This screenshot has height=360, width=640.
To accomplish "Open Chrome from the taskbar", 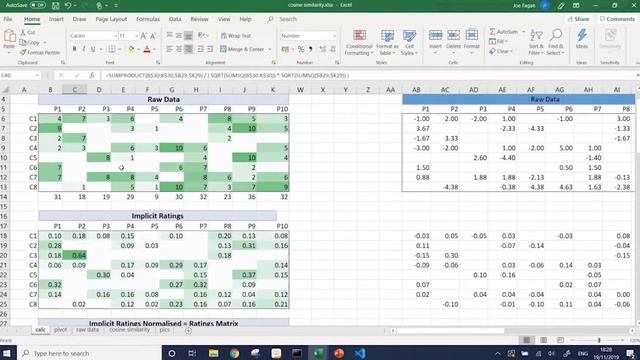I will coord(234,353).
